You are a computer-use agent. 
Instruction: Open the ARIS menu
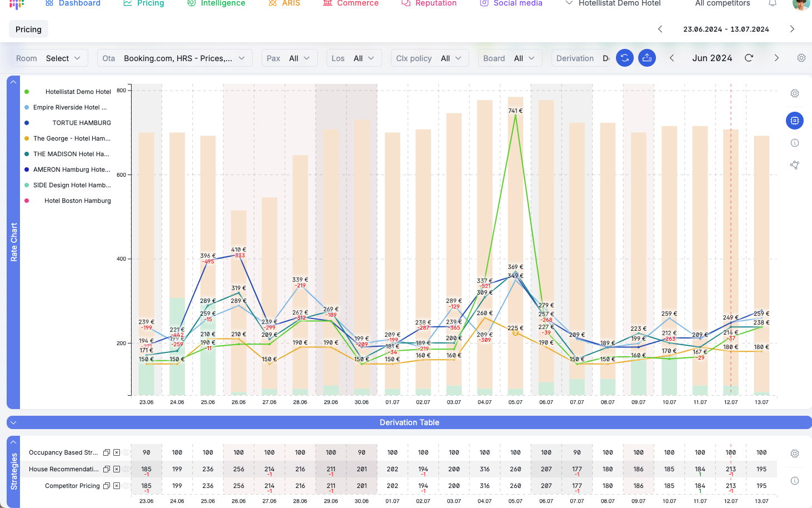(284, 3)
